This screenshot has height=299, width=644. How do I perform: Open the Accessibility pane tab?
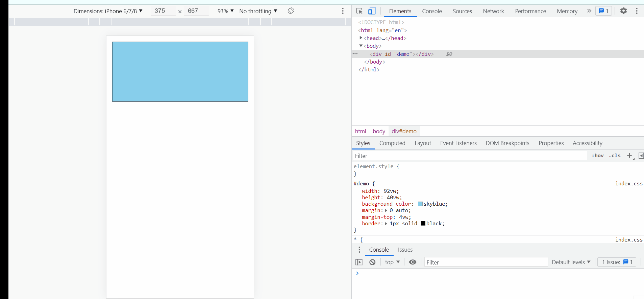point(587,143)
